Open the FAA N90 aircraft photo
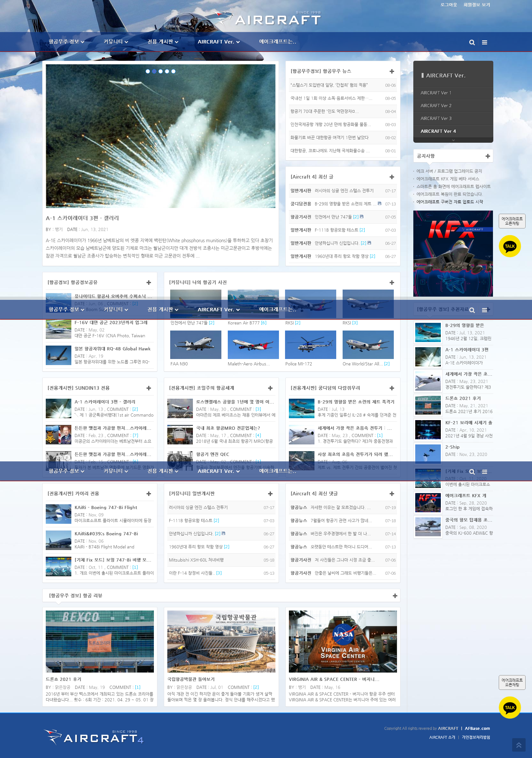 [196, 345]
